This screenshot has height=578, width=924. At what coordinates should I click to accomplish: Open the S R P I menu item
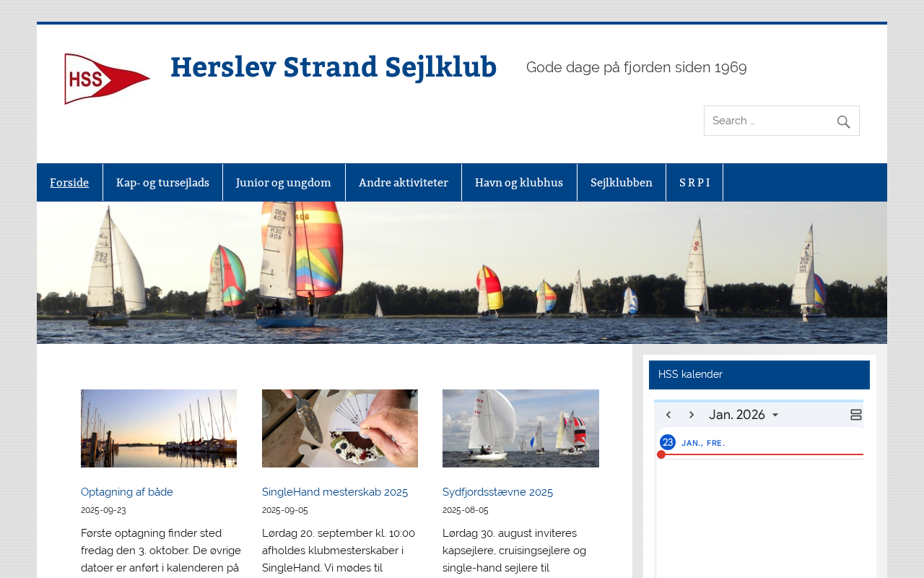(x=694, y=183)
